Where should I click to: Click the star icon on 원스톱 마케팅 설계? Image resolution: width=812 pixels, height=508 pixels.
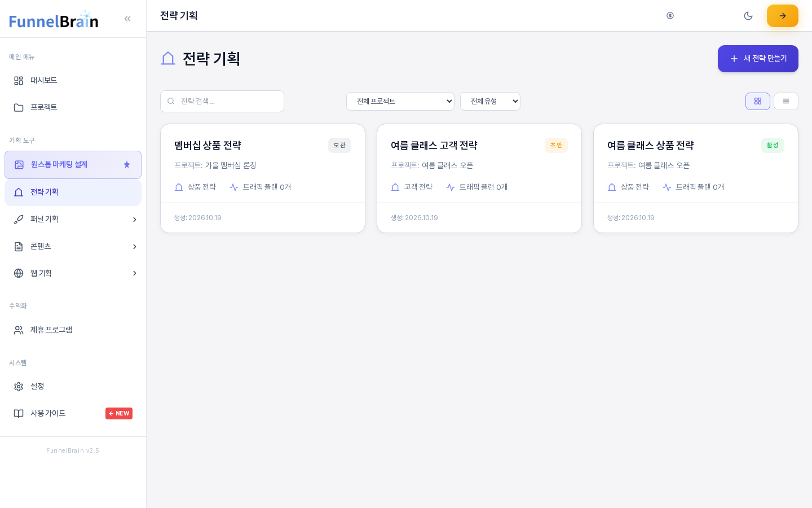(x=127, y=165)
